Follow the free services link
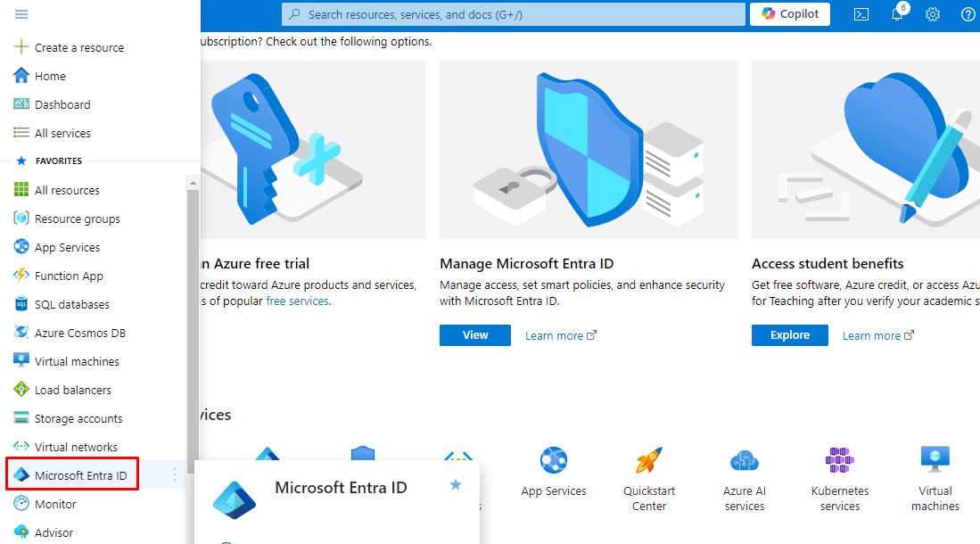Image resolution: width=980 pixels, height=544 pixels. (298, 301)
